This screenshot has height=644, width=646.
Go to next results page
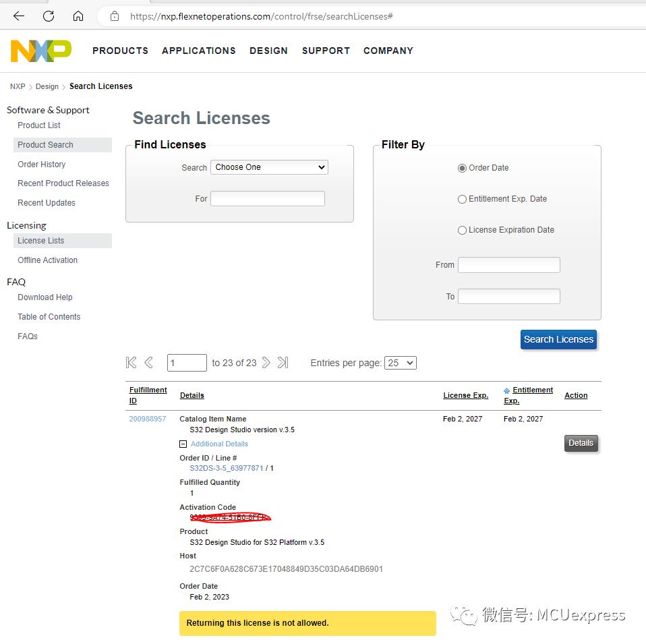pyautogui.click(x=266, y=363)
